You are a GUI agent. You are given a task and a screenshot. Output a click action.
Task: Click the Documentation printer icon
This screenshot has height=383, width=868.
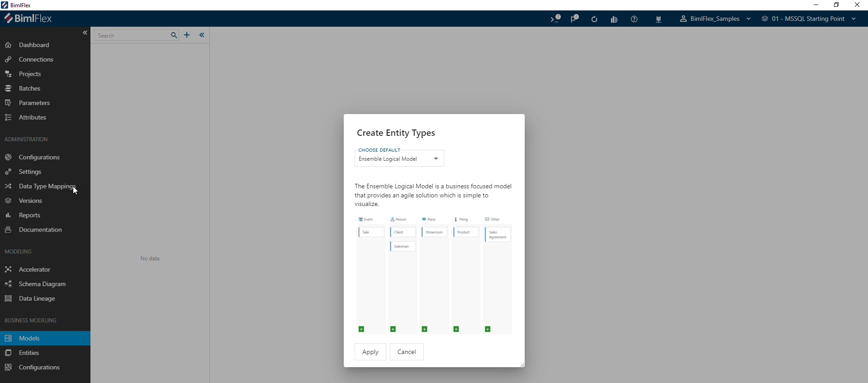coord(8,230)
